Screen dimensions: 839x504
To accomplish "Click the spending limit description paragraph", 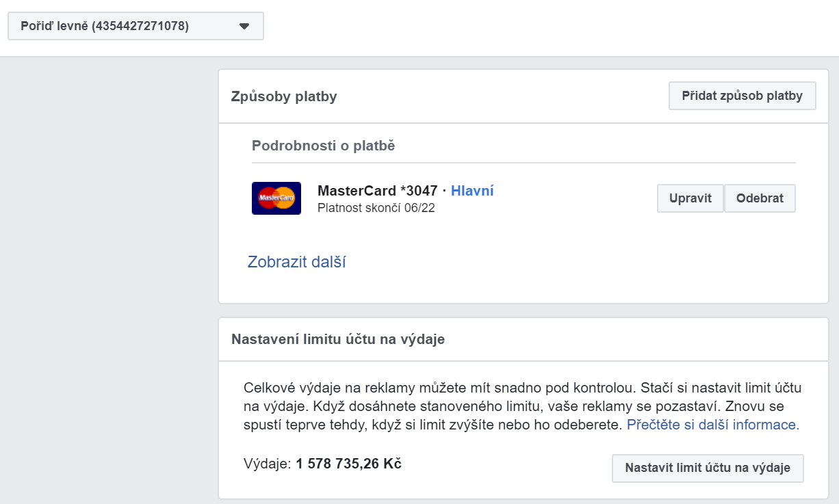I will tap(522, 406).
